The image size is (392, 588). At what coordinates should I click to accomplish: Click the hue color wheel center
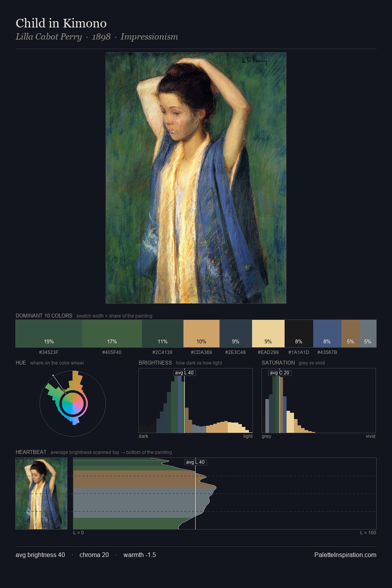[x=73, y=403]
